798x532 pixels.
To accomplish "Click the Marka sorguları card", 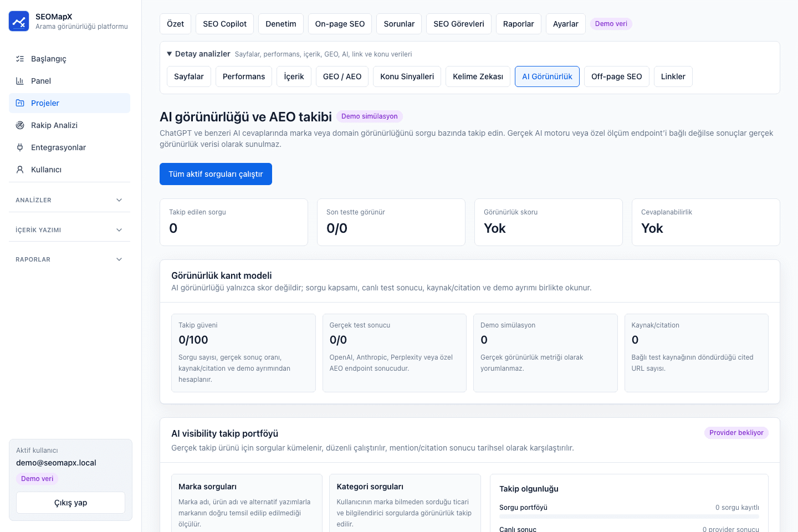I will pos(247,503).
